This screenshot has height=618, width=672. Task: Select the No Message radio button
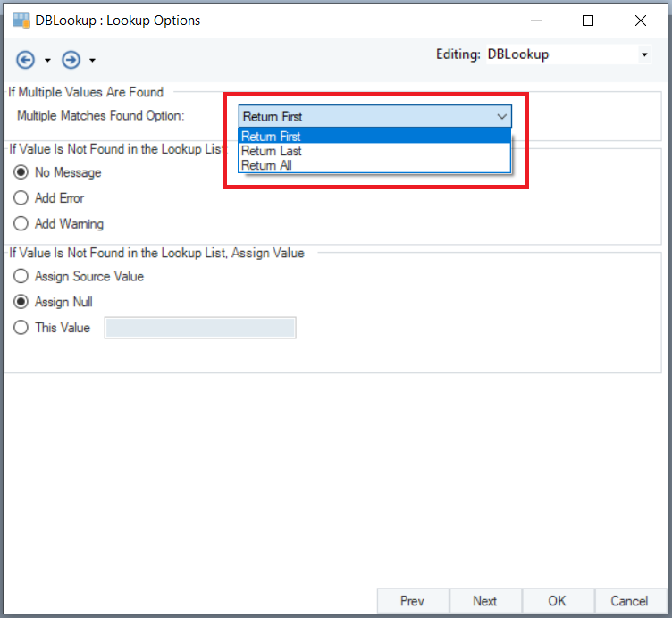click(x=21, y=172)
